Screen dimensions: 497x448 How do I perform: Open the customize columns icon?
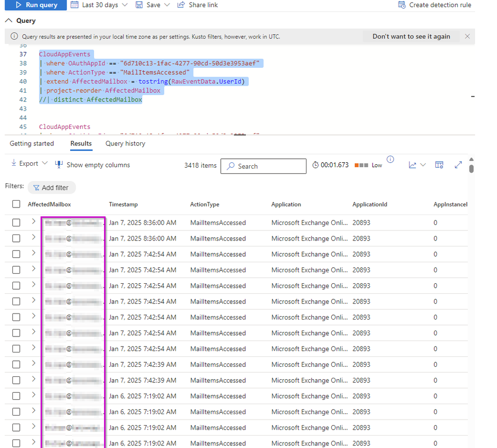[439, 165]
